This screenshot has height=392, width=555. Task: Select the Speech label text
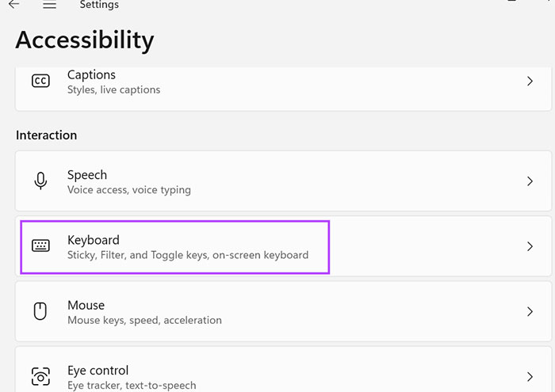[86, 175]
